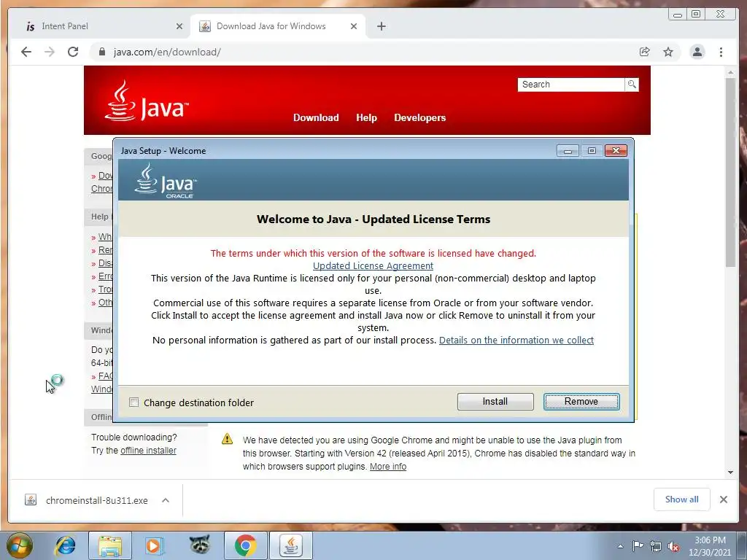Open a new tab with the plus button
This screenshot has width=747, height=560.
(x=381, y=26)
